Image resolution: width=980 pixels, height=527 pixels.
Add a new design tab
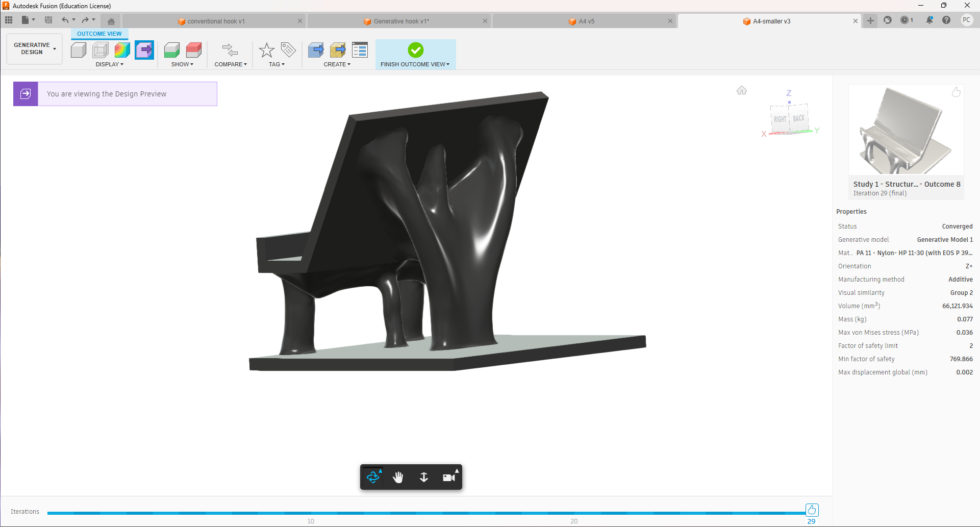coord(870,20)
